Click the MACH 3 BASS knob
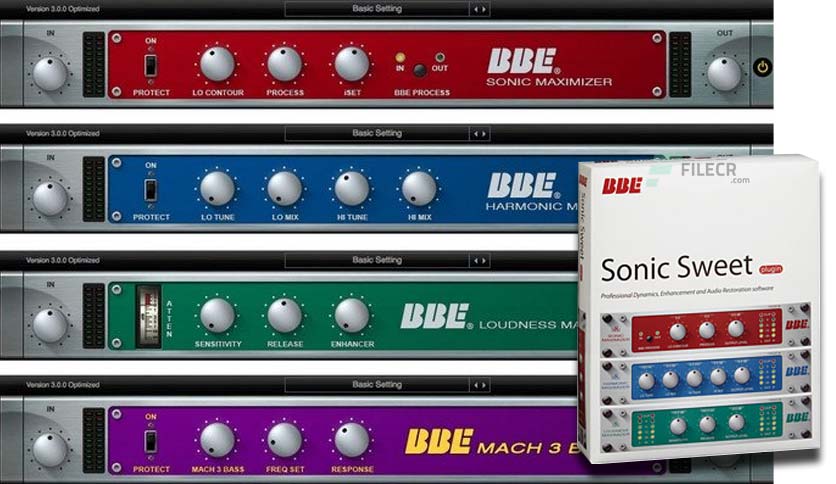Screen dimensions: 836x484 (217, 440)
